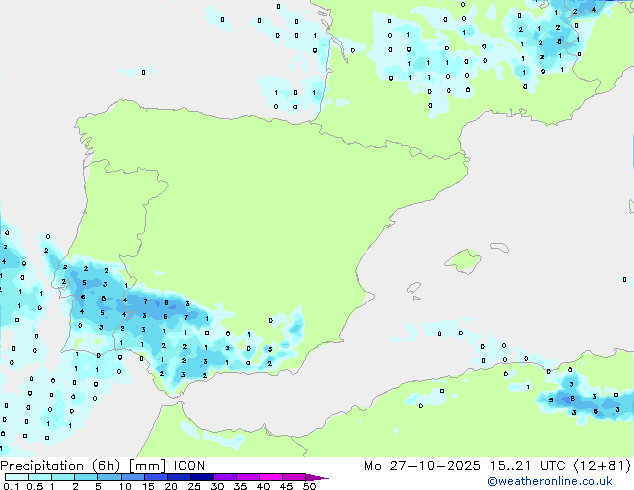The width and height of the screenshot is (634, 490).
Task: Click the 35–40 mm legend color swatch
Action: (x=248, y=477)
